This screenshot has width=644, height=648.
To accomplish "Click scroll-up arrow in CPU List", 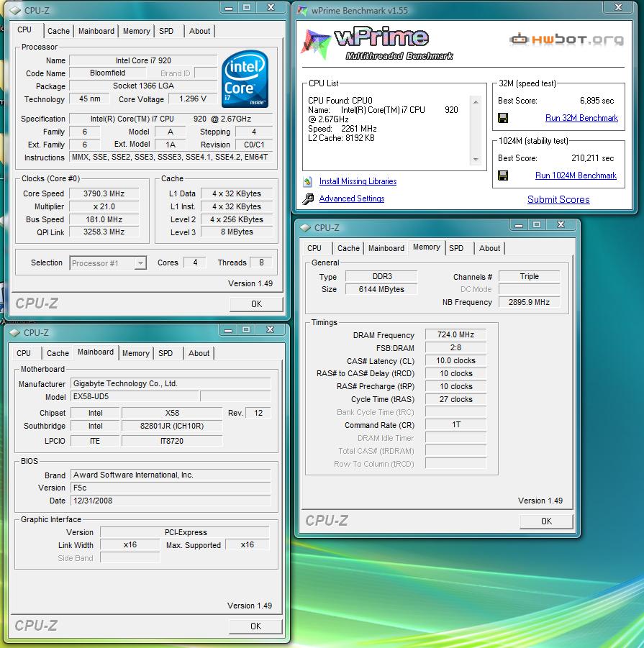I will (x=476, y=101).
